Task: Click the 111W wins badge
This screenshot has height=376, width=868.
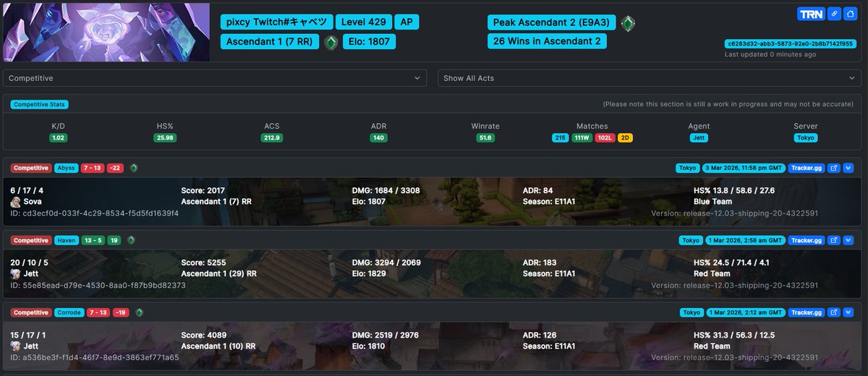Action: pyautogui.click(x=582, y=137)
